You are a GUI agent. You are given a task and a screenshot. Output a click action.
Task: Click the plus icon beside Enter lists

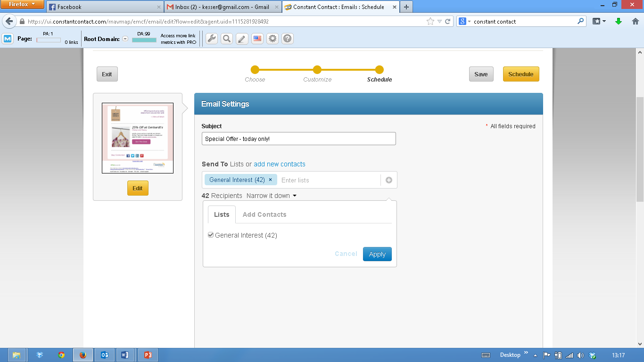389,180
